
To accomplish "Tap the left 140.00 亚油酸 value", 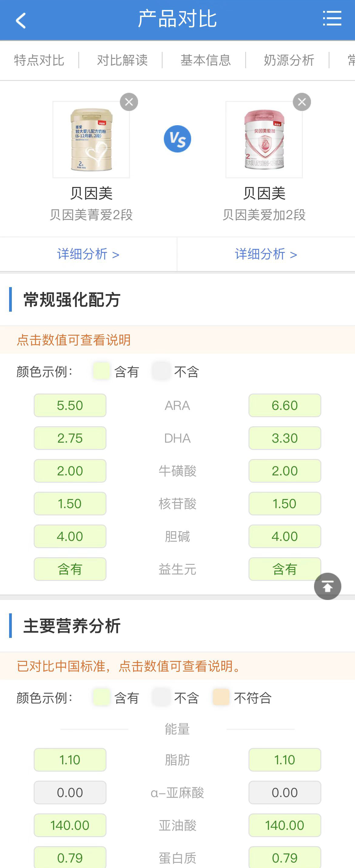I will 70,825.
